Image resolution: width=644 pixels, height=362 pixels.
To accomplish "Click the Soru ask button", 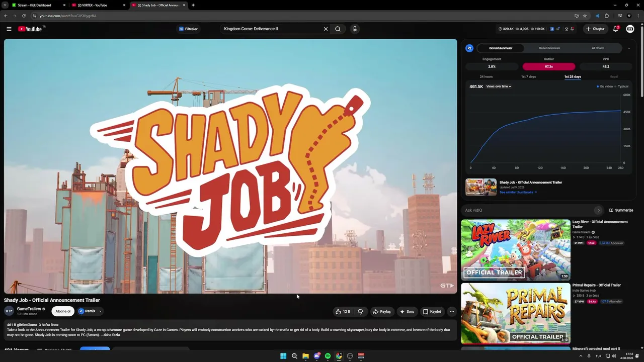I will tap(407, 312).
